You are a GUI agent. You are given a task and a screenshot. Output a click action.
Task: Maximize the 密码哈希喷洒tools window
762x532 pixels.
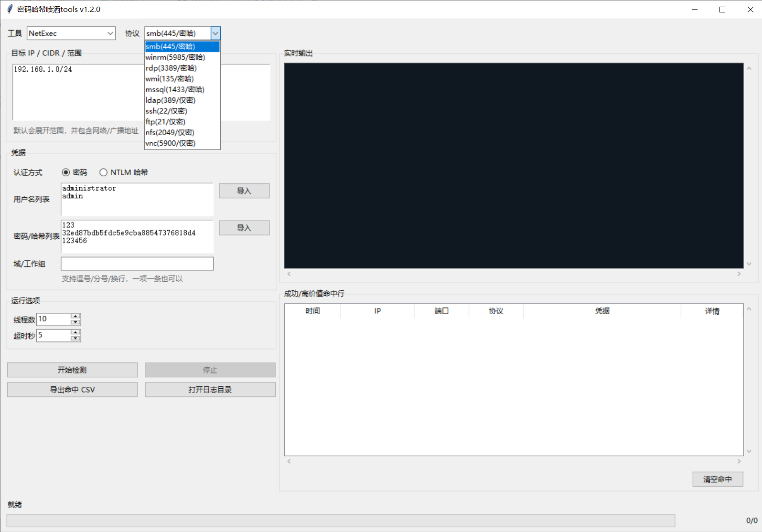coord(722,10)
